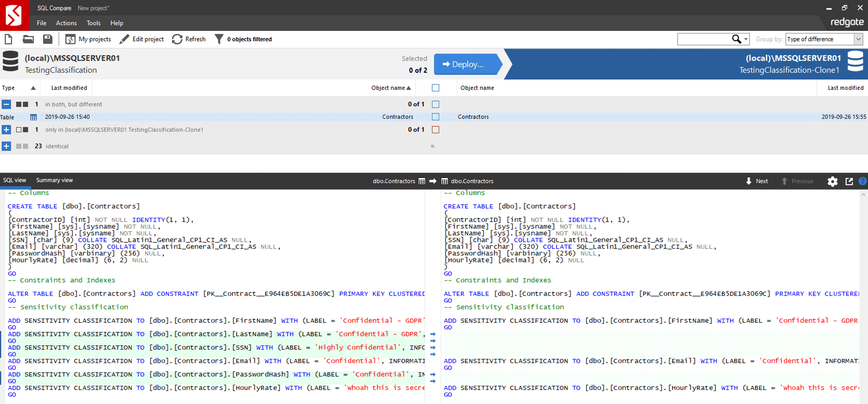The width and height of the screenshot is (868, 404).
Task: Check the 'only in Clone1' group checkbox
Action: pyautogui.click(x=435, y=129)
